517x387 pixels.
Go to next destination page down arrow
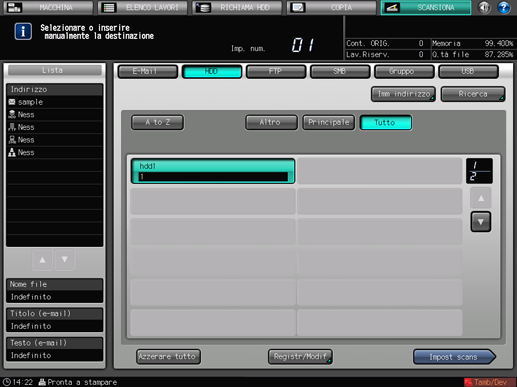tap(481, 222)
